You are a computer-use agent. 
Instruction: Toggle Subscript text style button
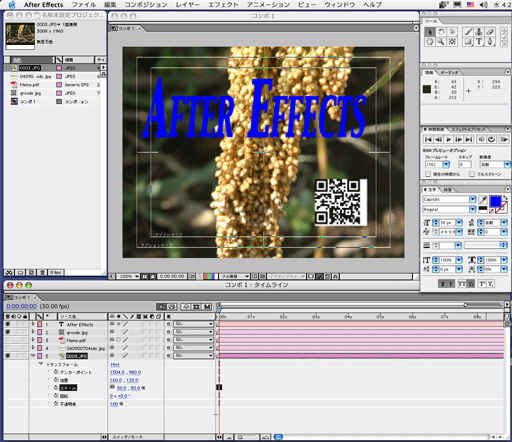click(x=490, y=284)
